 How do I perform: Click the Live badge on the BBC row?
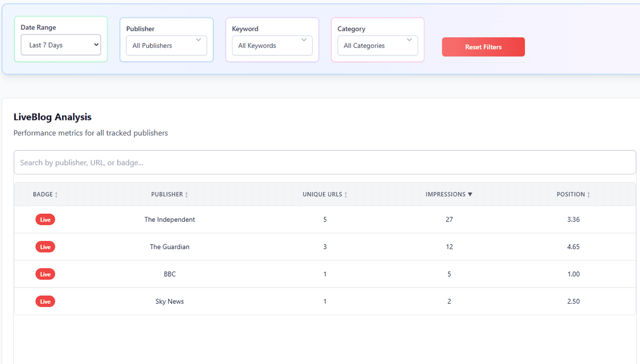click(x=45, y=274)
